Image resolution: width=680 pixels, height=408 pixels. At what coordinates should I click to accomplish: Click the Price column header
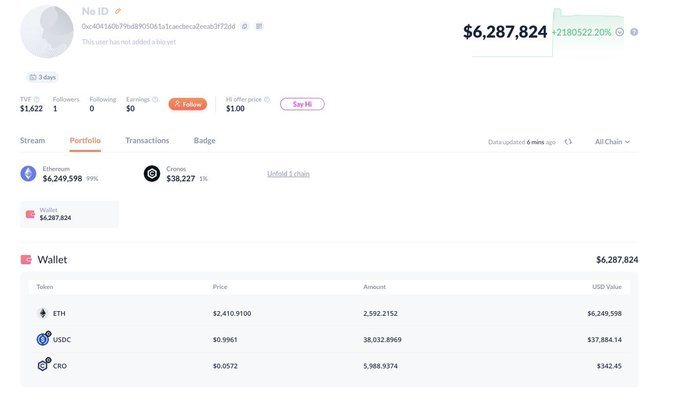tap(220, 287)
